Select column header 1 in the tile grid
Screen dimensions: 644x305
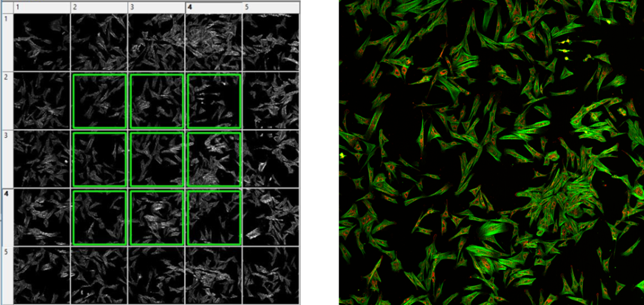click(x=41, y=7)
